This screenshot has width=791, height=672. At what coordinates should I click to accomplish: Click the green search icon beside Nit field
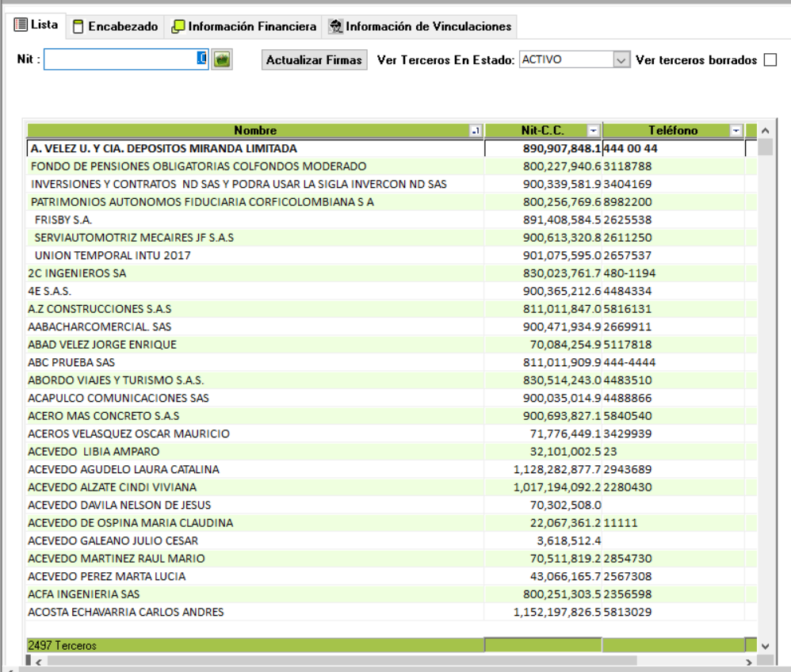click(222, 60)
